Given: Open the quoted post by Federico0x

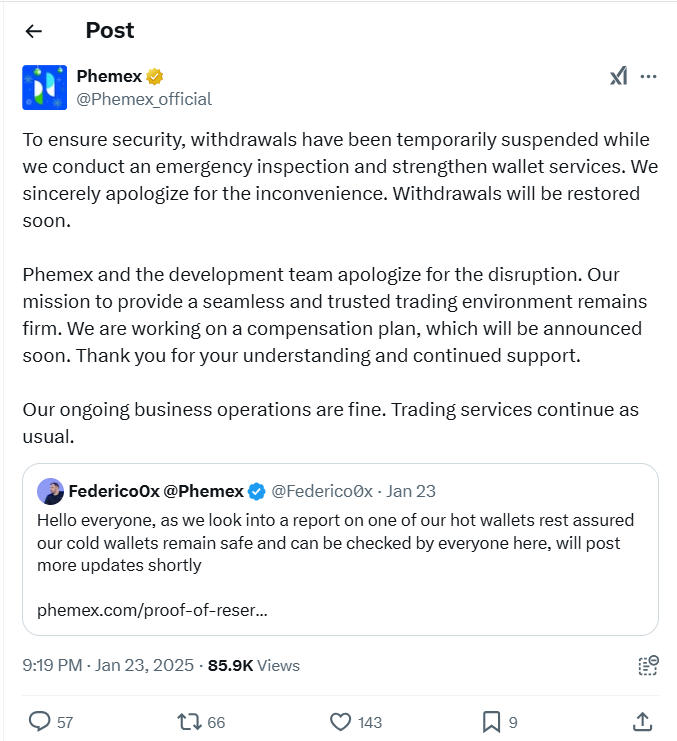Looking at the screenshot, I should tap(340, 549).
